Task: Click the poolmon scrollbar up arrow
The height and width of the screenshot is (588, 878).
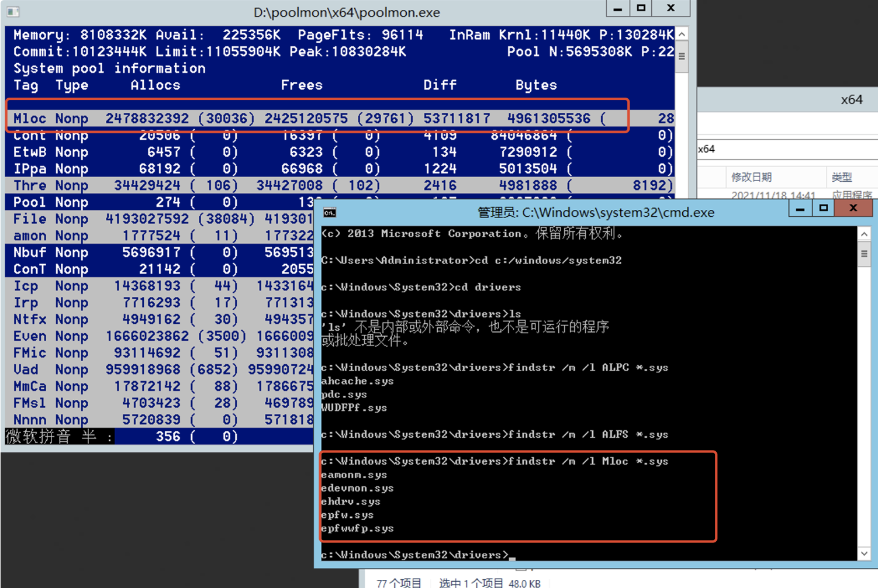Action: tap(682, 34)
